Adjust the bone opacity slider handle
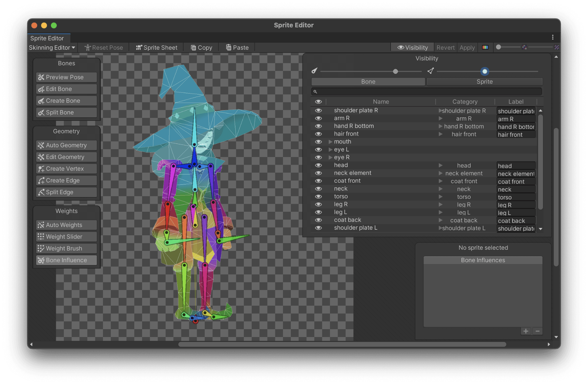Viewport: 588px width, 385px height. 395,71
